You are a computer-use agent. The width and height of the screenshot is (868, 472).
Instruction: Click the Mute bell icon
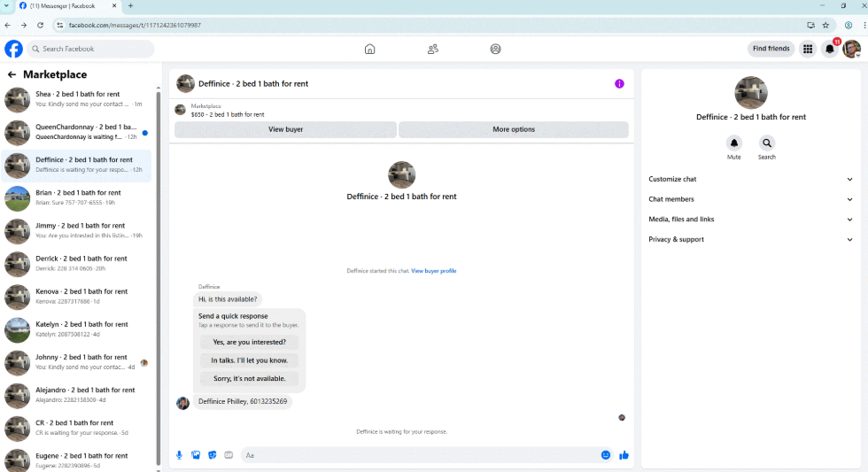point(734,143)
